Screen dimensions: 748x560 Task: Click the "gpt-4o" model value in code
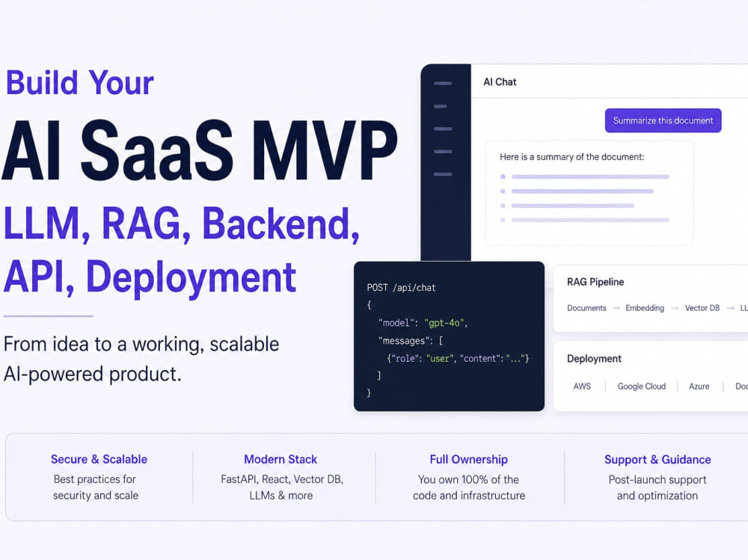(444, 323)
